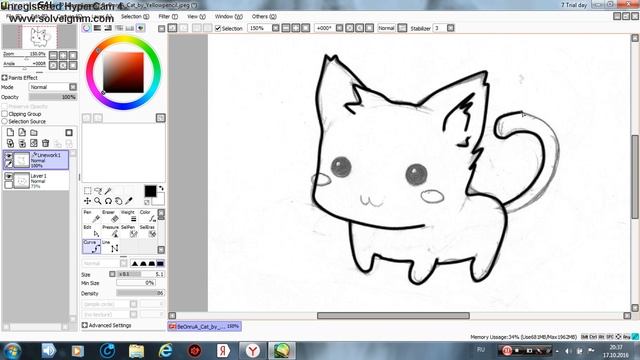This screenshot has width=640, height=360.
Task: Adjust the layer Opacity 100% slider
Action: point(53,97)
